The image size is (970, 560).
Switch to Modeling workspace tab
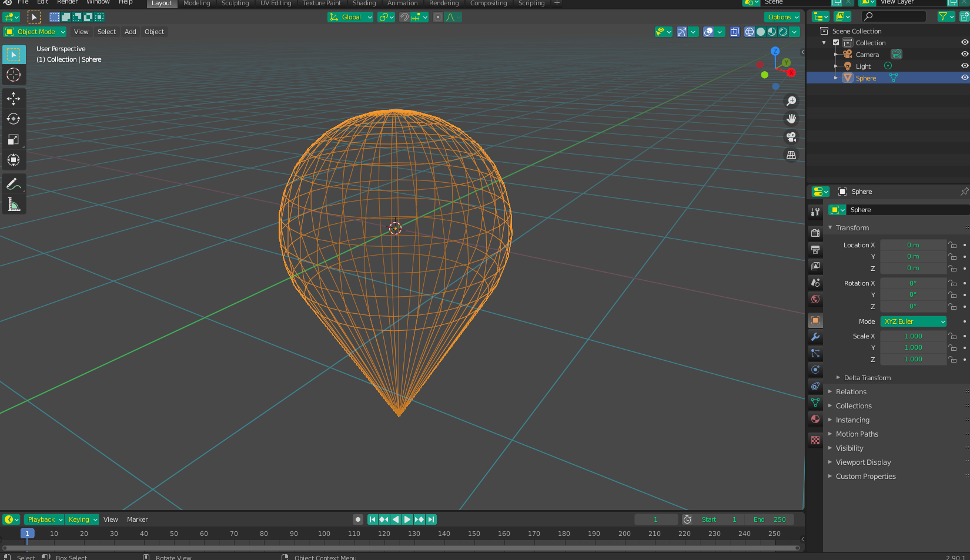pyautogui.click(x=196, y=4)
